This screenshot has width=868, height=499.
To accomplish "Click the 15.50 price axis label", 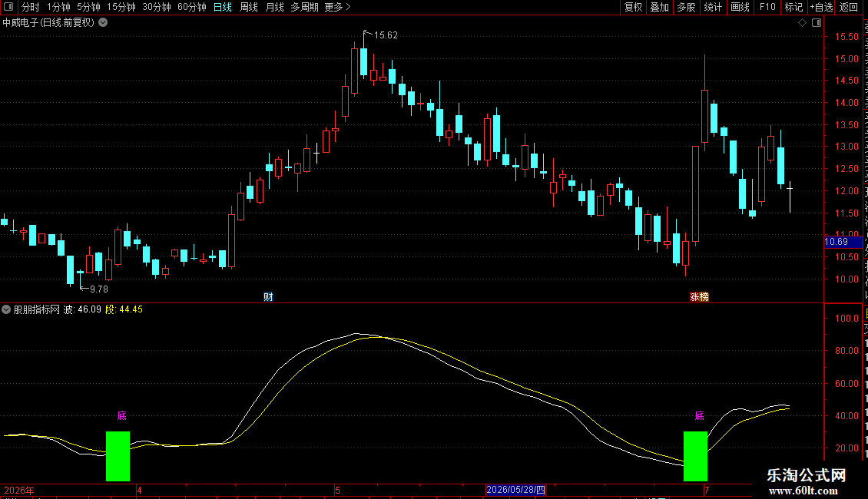I will click(846, 37).
